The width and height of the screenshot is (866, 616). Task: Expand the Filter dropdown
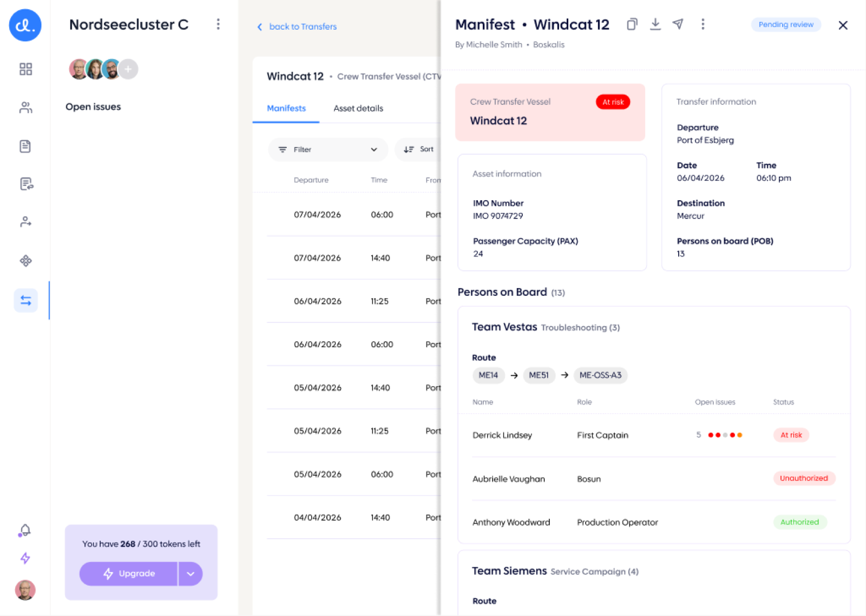pos(328,149)
